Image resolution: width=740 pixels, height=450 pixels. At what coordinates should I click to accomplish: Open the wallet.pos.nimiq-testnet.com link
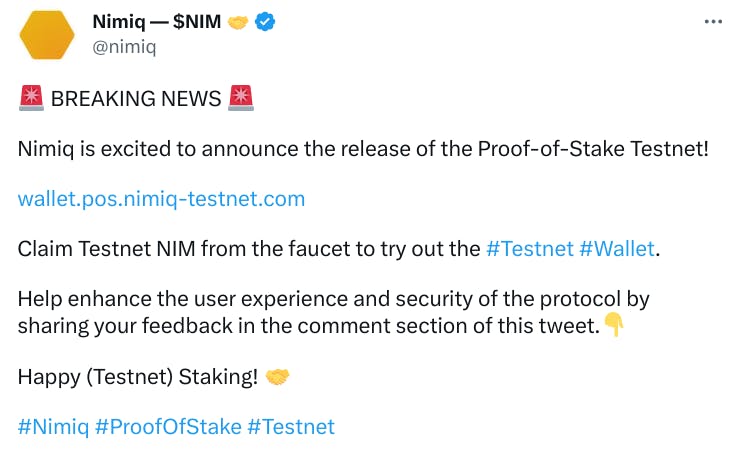click(161, 198)
